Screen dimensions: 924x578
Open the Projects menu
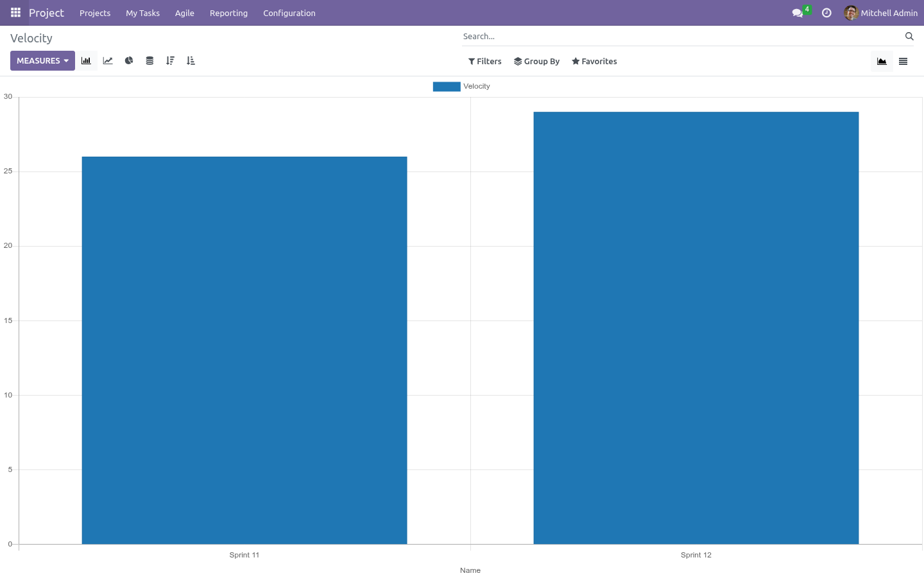click(x=95, y=13)
